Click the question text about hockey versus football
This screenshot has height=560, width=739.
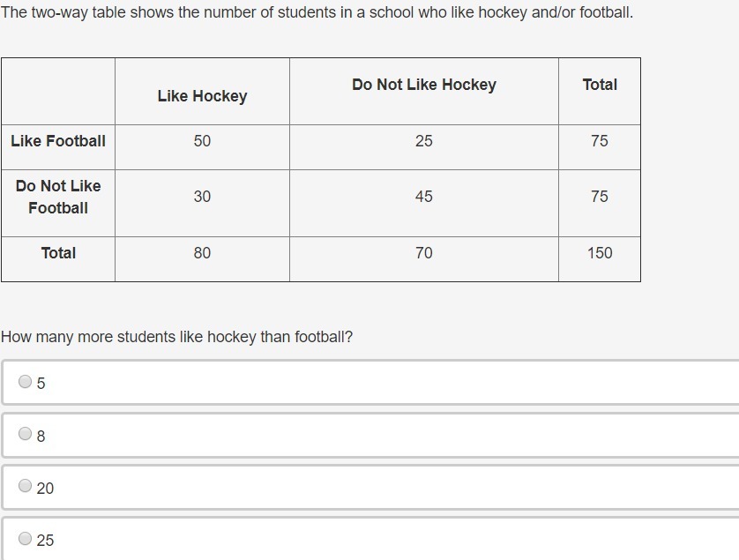pos(176,337)
